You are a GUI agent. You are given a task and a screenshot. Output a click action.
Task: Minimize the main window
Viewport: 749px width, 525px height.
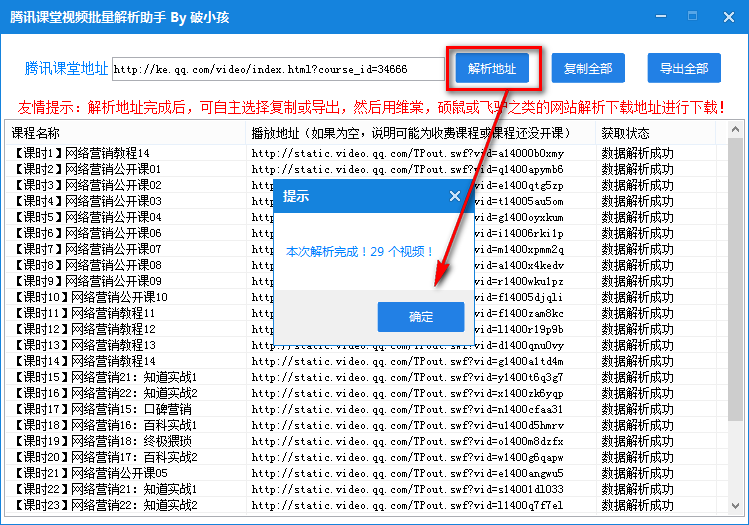point(661,16)
